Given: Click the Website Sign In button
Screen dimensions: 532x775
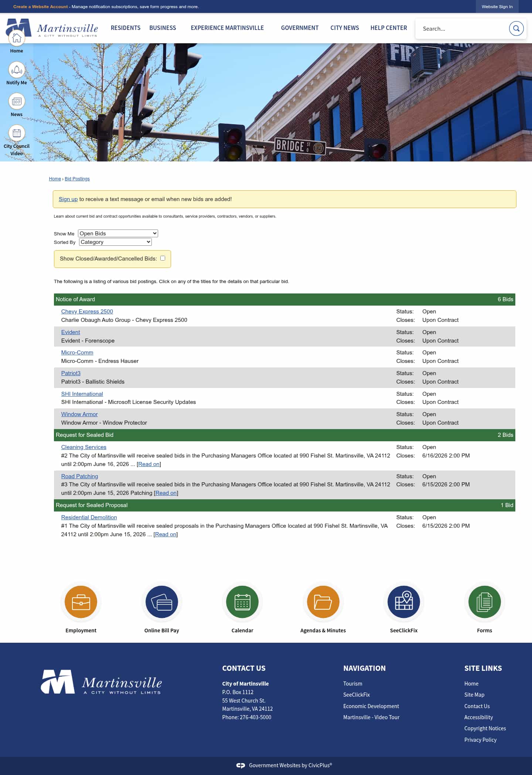Looking at the screenshot, I should click(497, 7).
